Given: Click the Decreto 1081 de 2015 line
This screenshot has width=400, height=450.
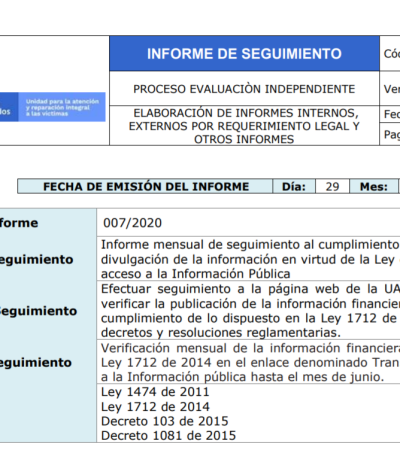Looking at the screenshot, I should (168, 436).
